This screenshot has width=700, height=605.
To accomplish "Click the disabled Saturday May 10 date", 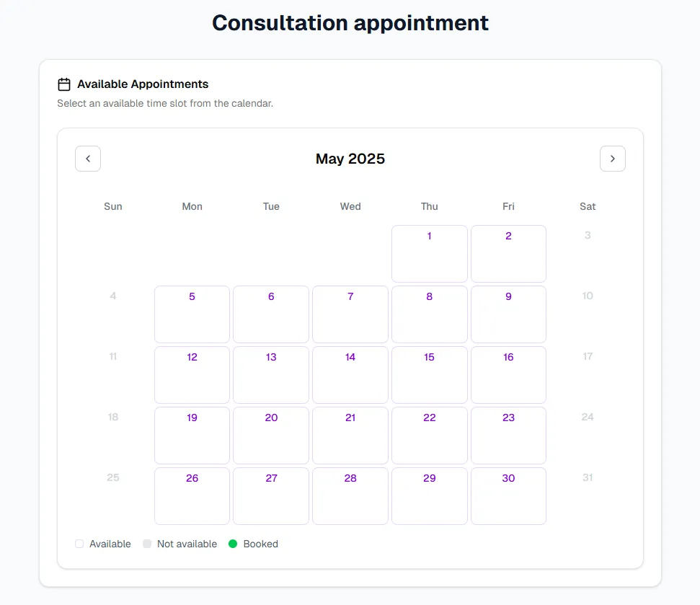I will click(588, 296).
